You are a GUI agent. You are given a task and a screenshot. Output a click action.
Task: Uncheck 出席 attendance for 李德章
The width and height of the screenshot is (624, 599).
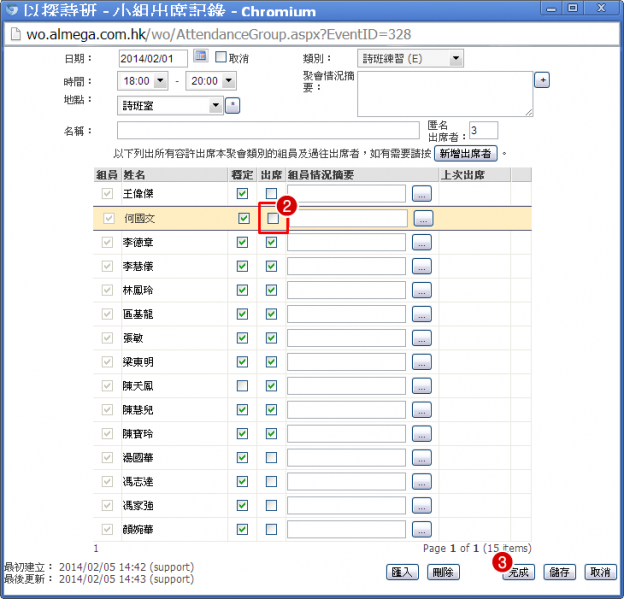(271, 242)
